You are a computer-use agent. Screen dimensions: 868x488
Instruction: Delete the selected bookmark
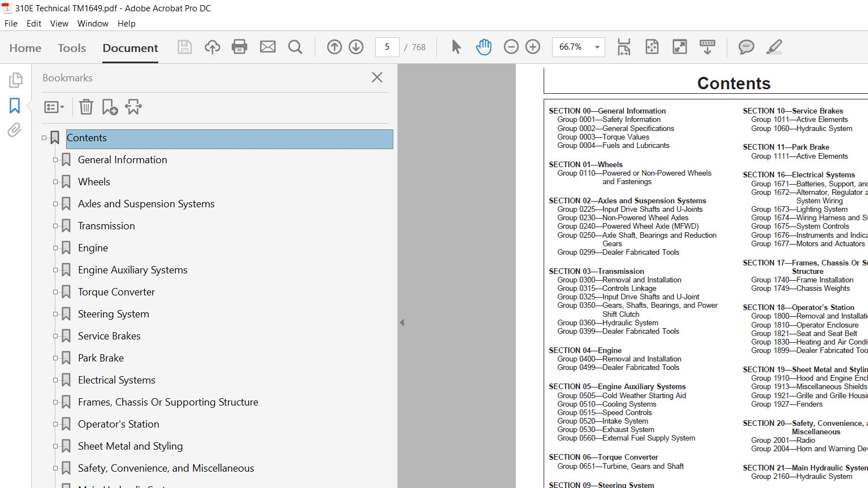tap(86, 107)
